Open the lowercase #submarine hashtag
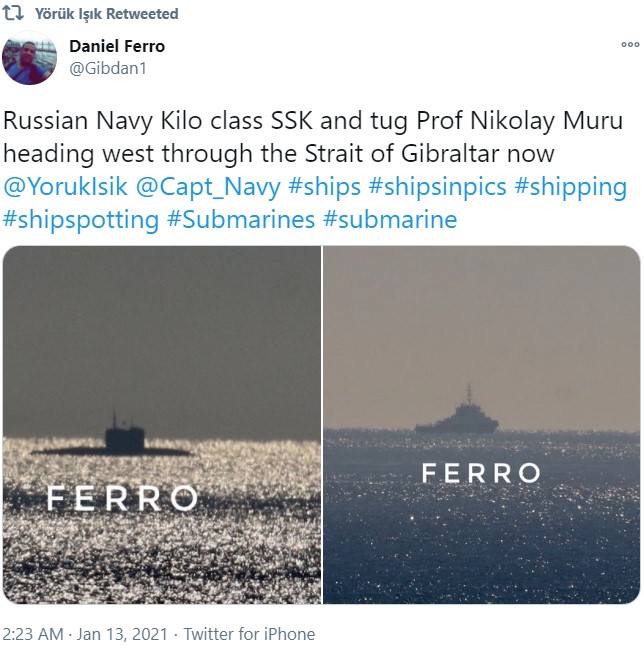 tap(391, 219)
